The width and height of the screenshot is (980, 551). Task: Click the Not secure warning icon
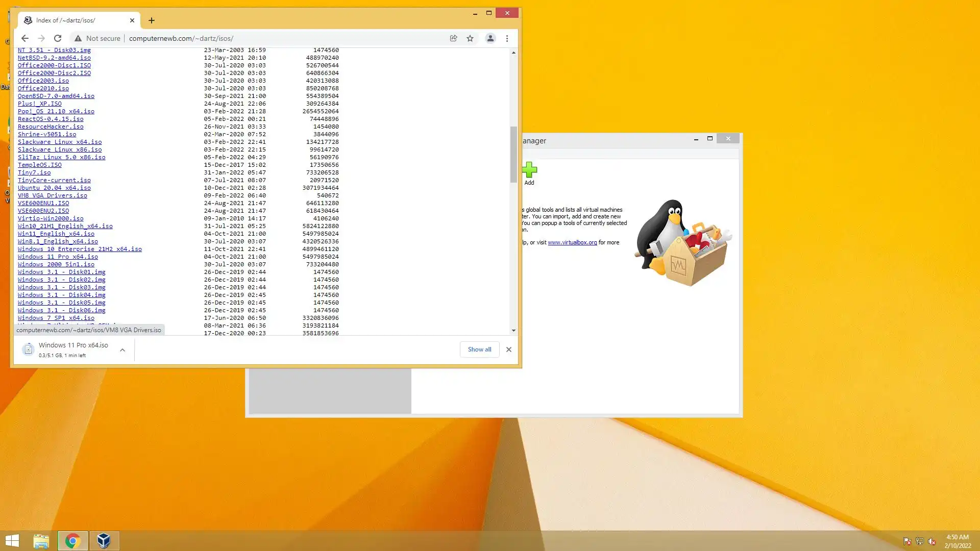coord(78,38)
